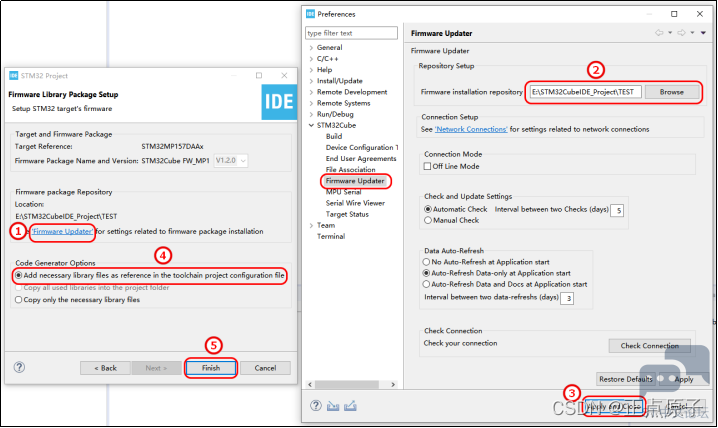The image size is (718, 428).
Task: Enable the Off Line Mode checkbox
Action: click(x=427, y=166)
